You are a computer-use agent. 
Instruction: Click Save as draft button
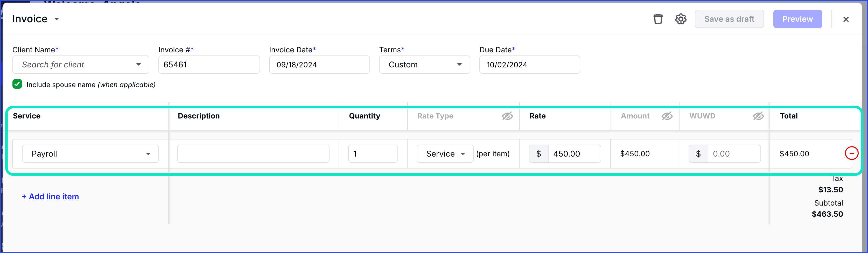pos(729,19)
